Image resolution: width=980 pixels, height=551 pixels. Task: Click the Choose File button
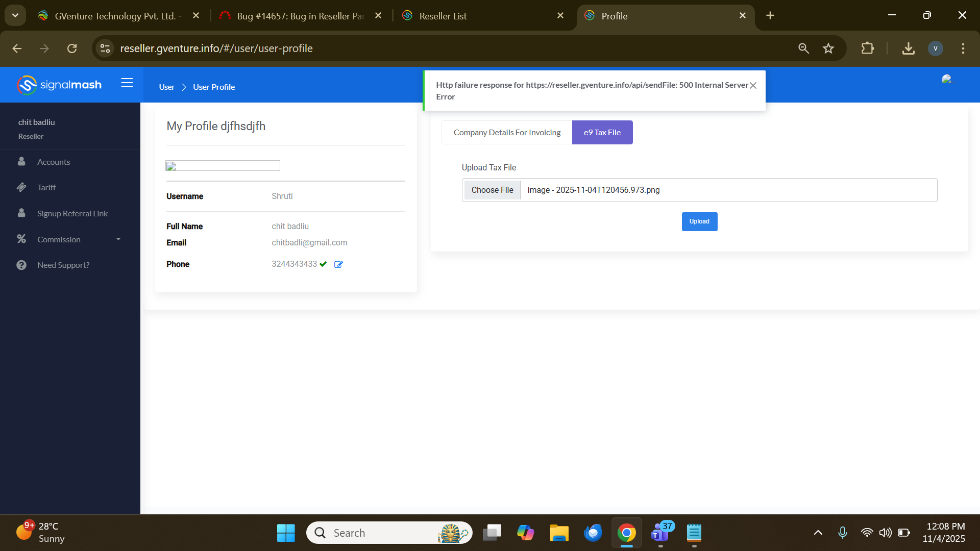(492, 190)
